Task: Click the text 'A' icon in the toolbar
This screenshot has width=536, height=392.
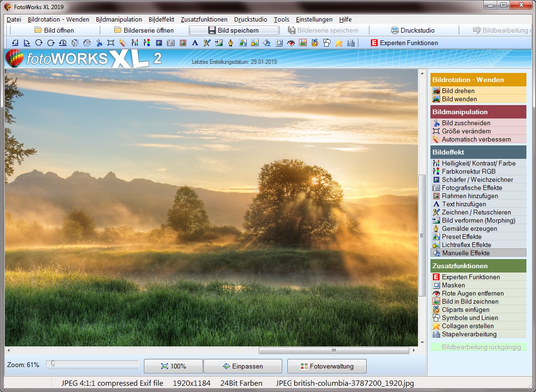Action: click(x=195, y=43)
